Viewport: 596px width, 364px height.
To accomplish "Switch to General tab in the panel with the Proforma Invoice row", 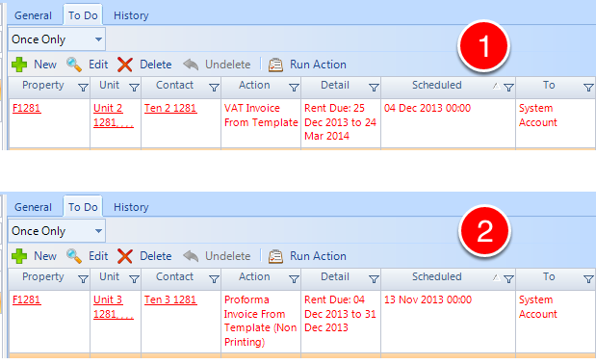I will coord(33,207).
